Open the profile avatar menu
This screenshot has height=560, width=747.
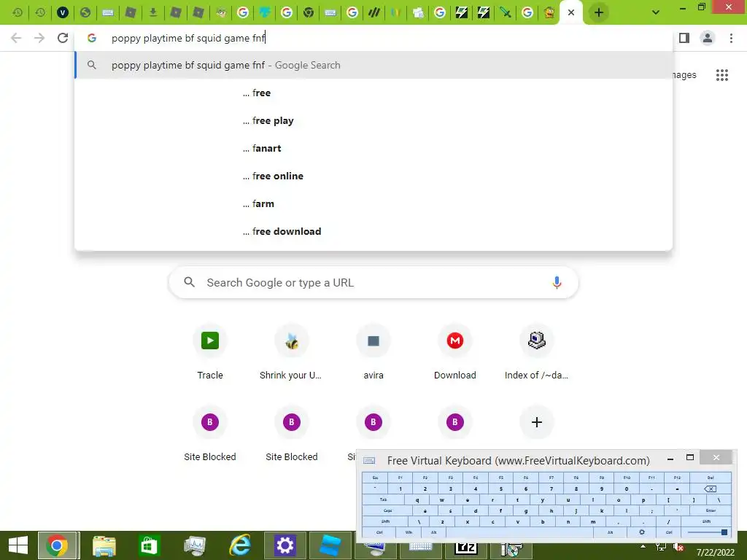tap(708, 38)
